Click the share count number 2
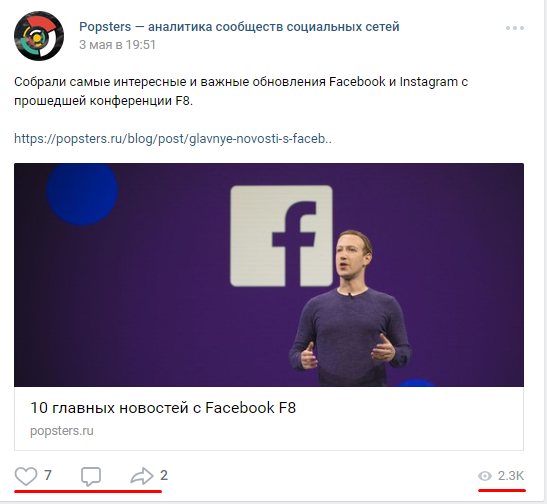This screenshot has height=504, width=547. coord(164,475)
